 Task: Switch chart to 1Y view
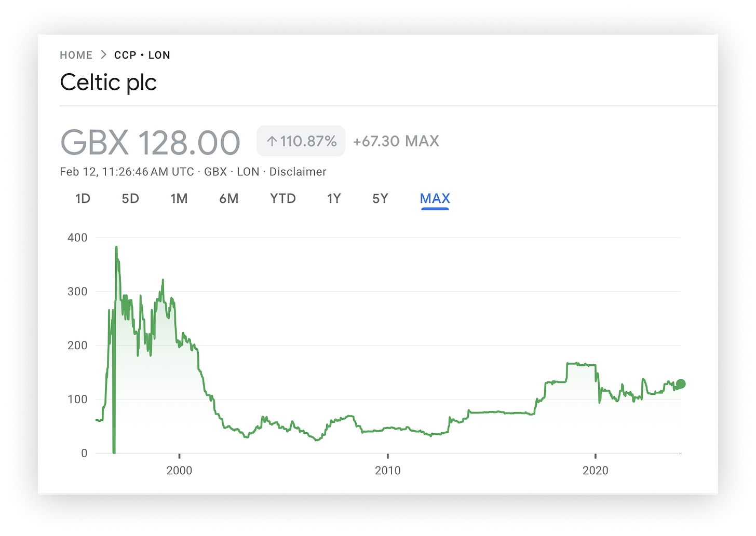pos(334,199)
